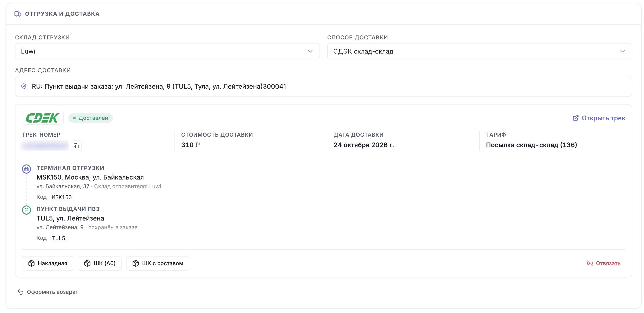Click the delivery address input field
Viewport: 644px width, 313px height.
click(324, 86)
